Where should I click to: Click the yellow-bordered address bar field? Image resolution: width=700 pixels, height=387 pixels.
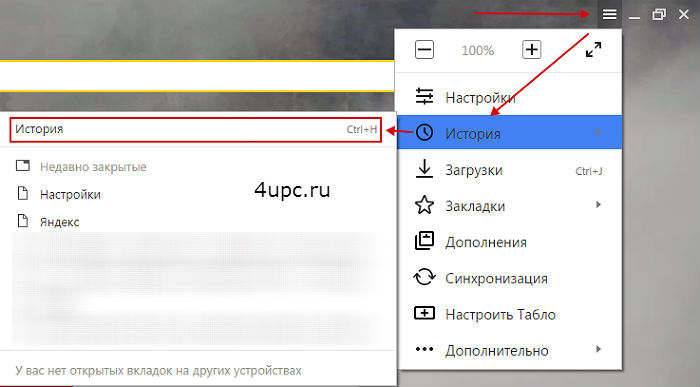(196, 76)
